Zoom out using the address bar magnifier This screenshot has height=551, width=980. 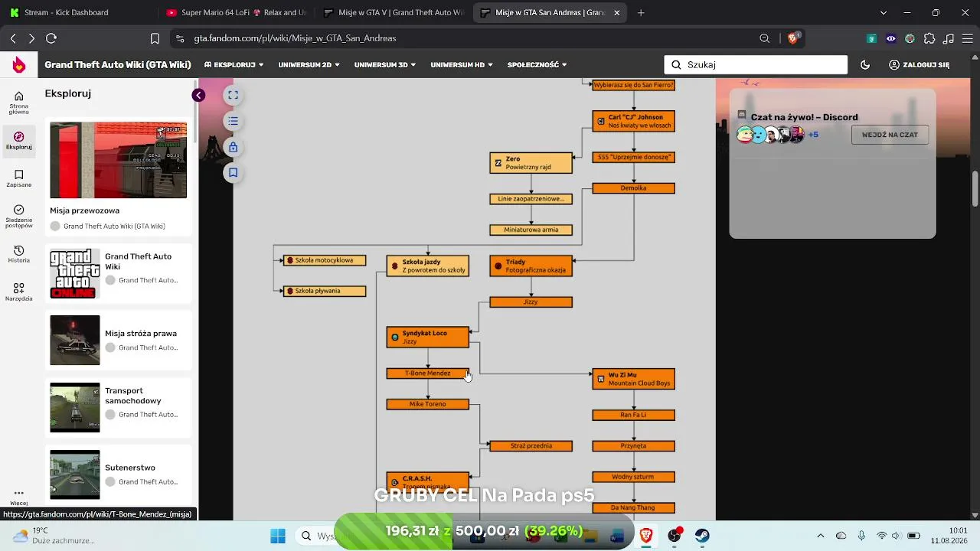(x=765, y=38)
